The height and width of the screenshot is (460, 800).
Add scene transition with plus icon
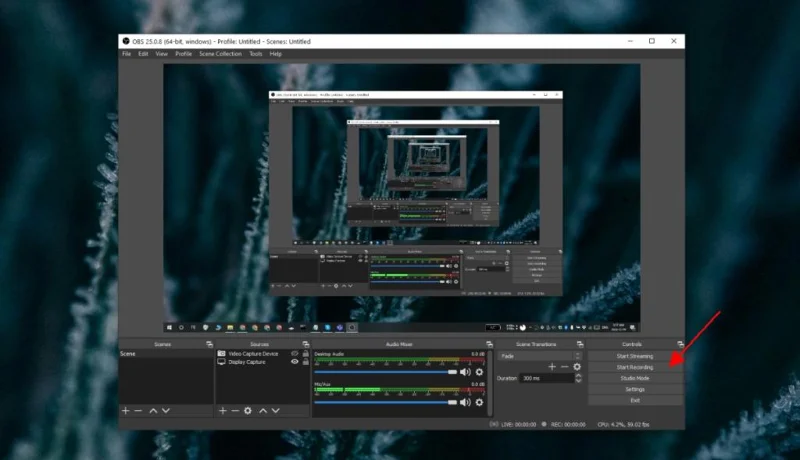[552, 367]
